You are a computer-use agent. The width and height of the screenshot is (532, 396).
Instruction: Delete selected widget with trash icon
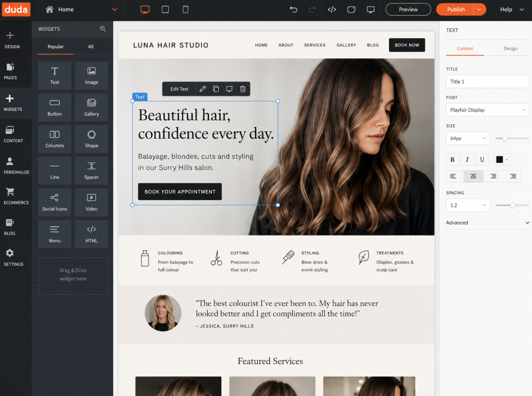click(243, 89)
